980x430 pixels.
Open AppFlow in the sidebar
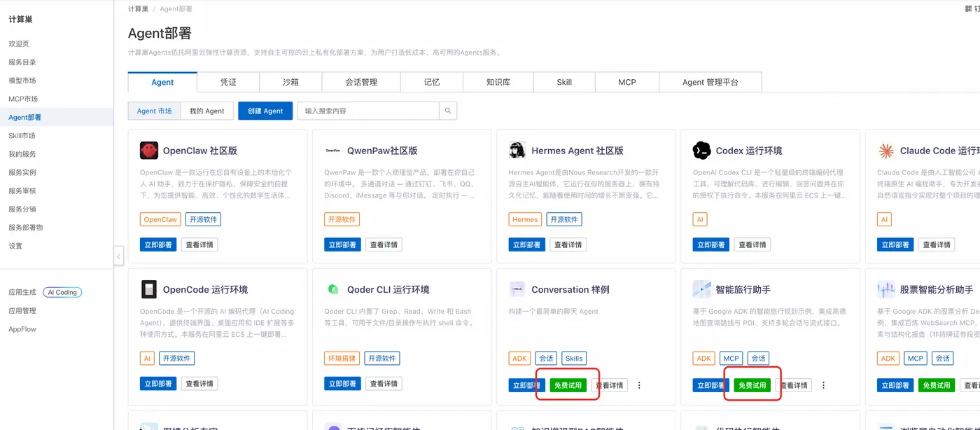[22, 329]
